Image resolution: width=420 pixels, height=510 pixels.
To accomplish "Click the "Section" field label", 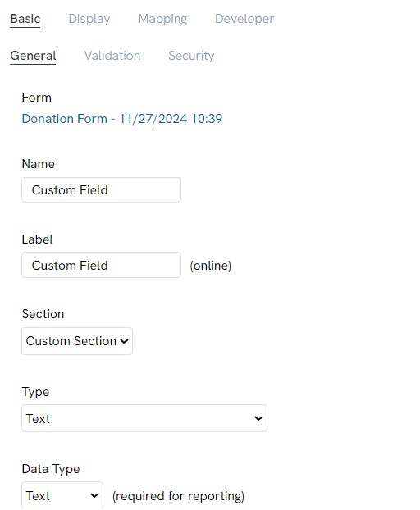I will [43, 314].
